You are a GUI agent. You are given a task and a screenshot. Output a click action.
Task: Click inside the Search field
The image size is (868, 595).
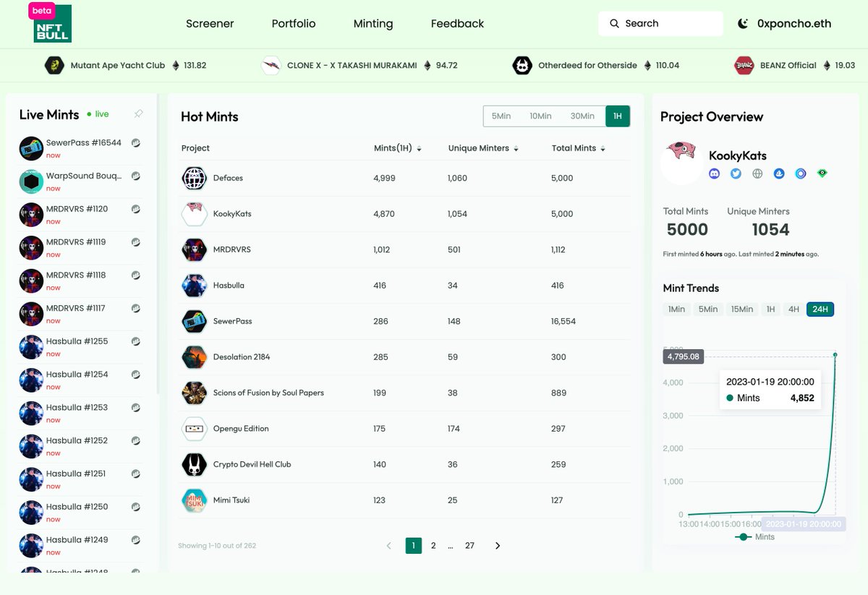click(660, 23)
